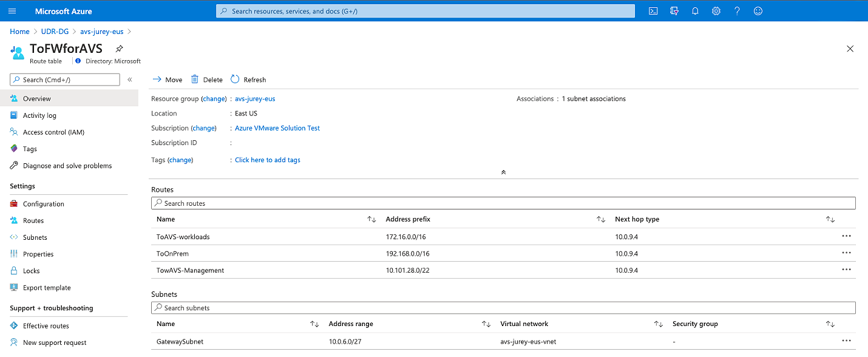Open the directory and subscription filter icon
The image size is (868, 357).
click(x=674, y=11)
